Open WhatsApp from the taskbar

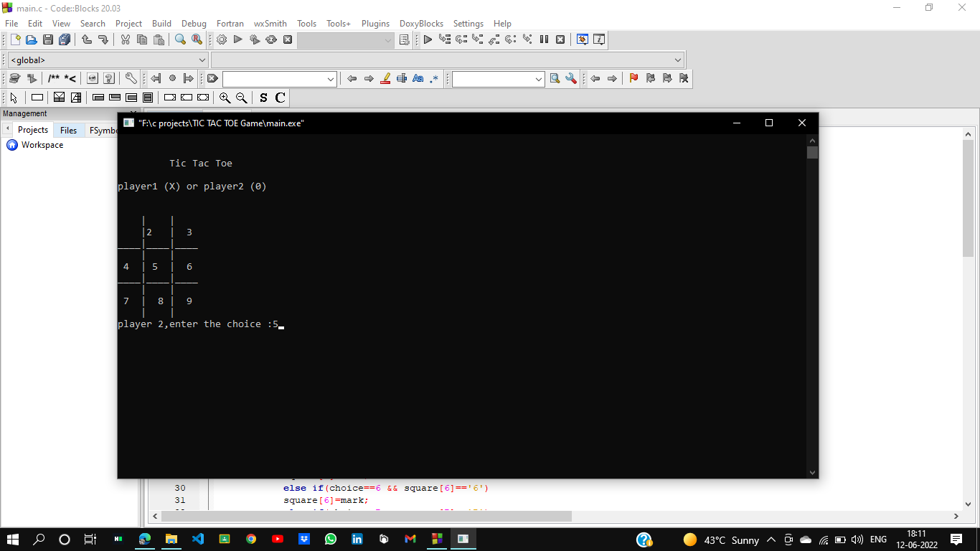(x=331, y=539)
